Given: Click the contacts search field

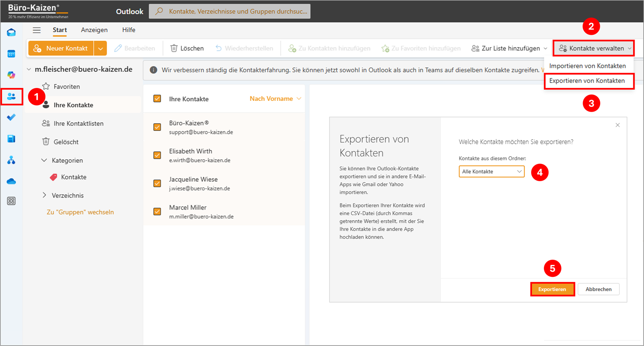Looking at the screenshot, I should coord(230,12).
